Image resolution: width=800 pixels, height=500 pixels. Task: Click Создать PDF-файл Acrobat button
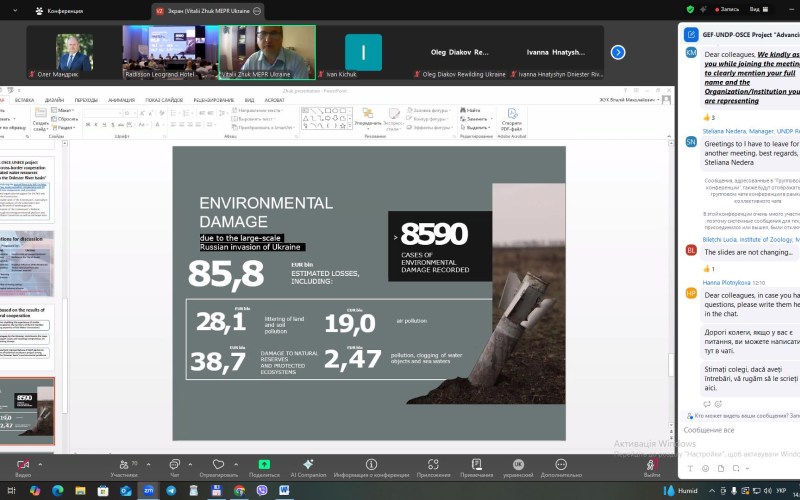(512, 119)
